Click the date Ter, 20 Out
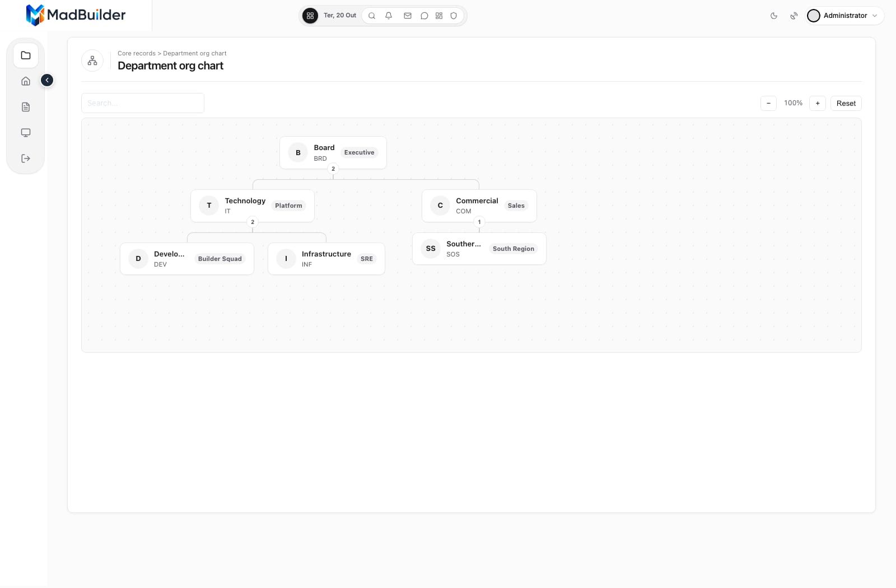The image size is (896, 588). [x=340, y=16]
